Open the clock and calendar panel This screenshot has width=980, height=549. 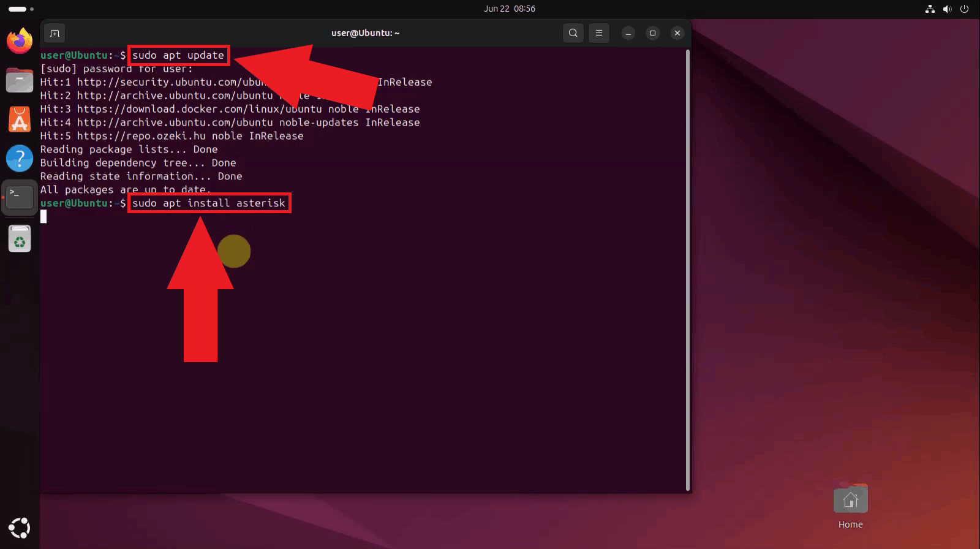tap(510, 9)
